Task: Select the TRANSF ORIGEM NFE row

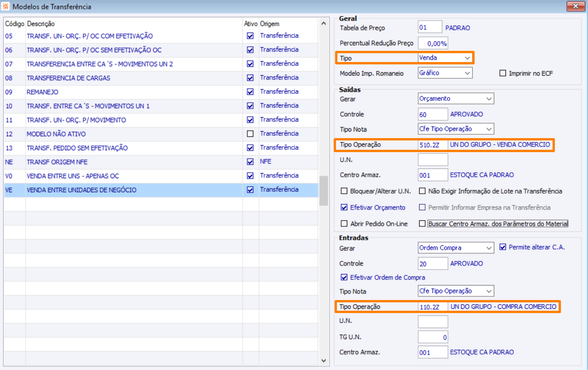Action: pos(161,162)
